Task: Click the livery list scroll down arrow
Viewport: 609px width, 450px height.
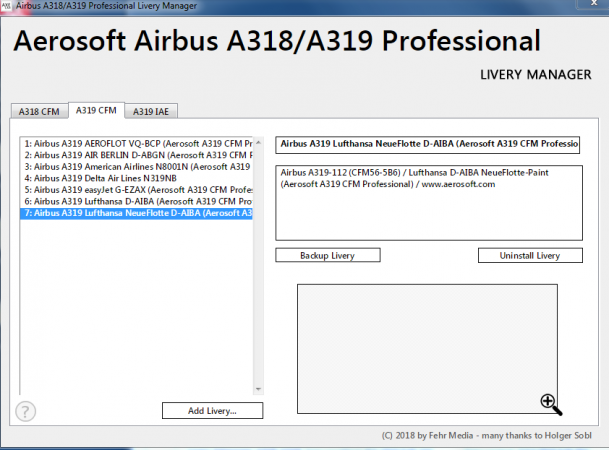Action: [x=258, y=389]
